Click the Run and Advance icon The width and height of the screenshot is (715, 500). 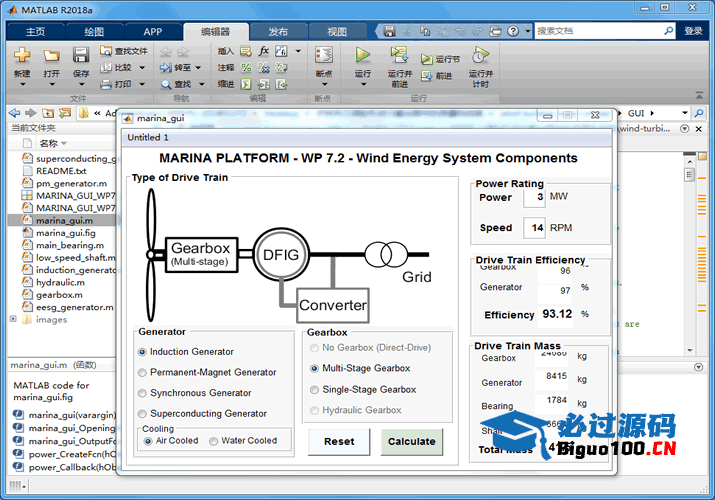click(399, 55)
